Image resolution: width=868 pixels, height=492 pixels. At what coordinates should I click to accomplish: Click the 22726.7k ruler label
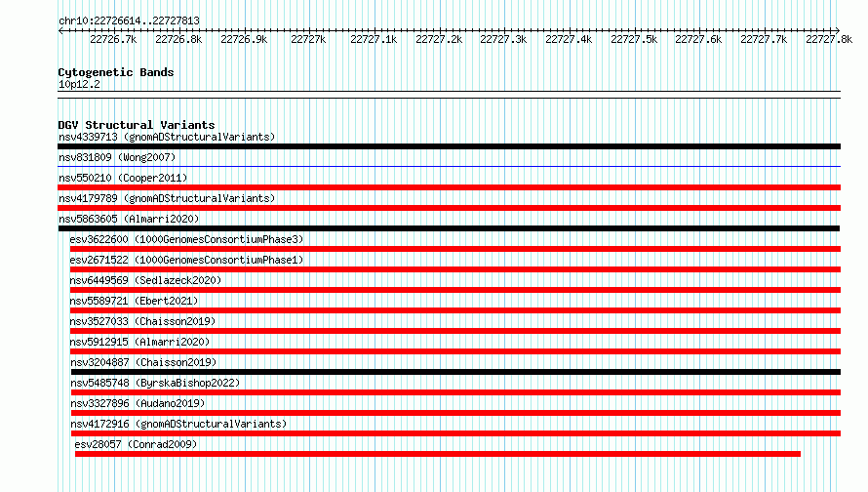click(x=113, y=39)
